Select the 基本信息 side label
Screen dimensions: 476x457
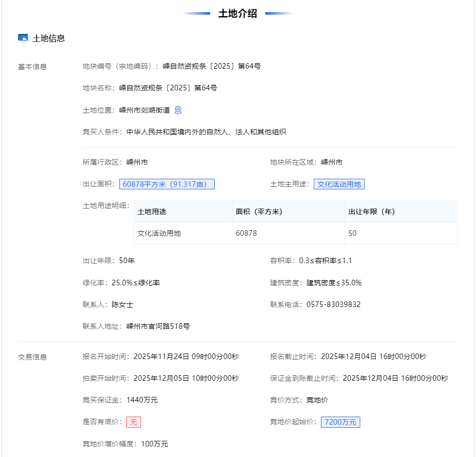pos(32,67)
